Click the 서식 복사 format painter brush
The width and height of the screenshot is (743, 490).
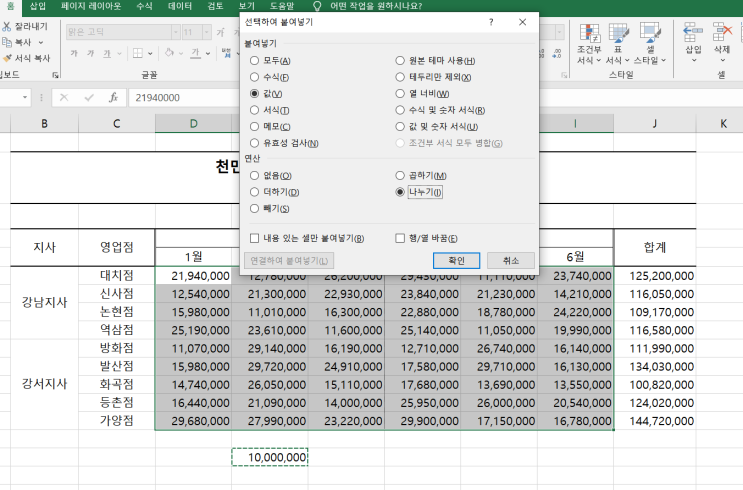pos(7,58)
